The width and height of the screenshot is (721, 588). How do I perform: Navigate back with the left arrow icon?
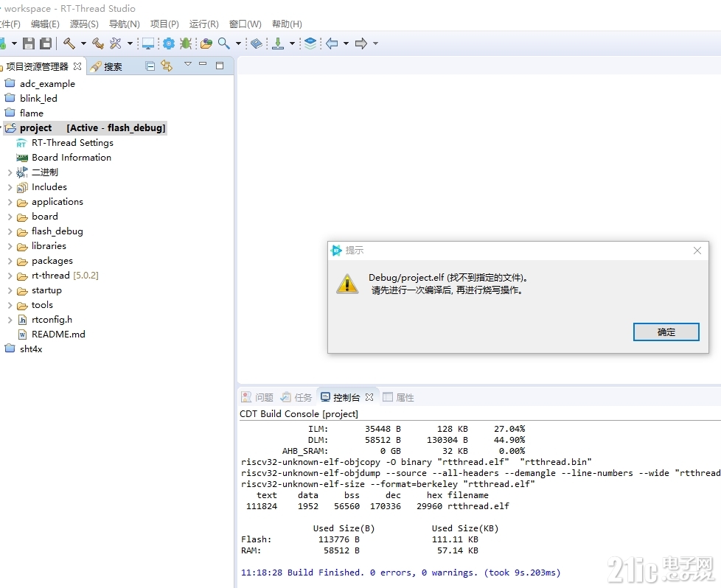(332, 43)
